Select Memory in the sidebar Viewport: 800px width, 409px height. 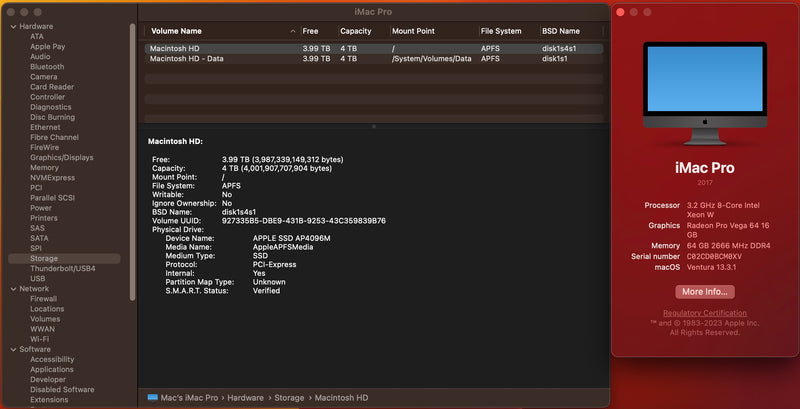(x=44, y=168)
